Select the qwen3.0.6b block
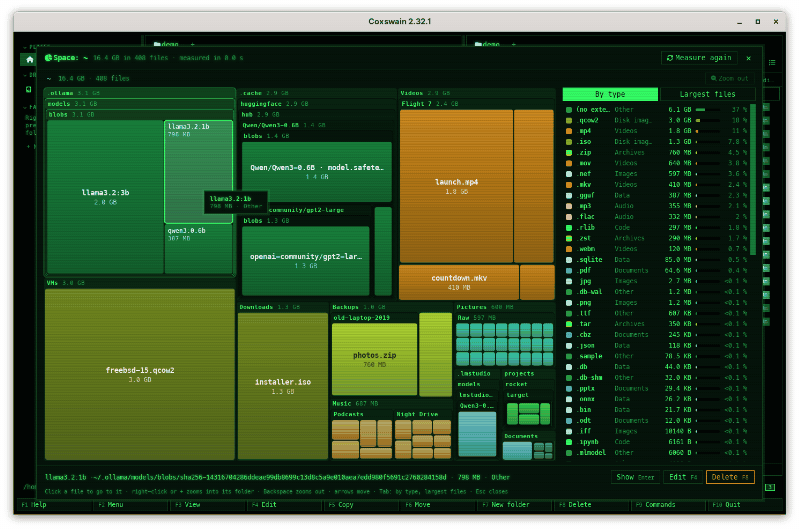 pos(198,249)
